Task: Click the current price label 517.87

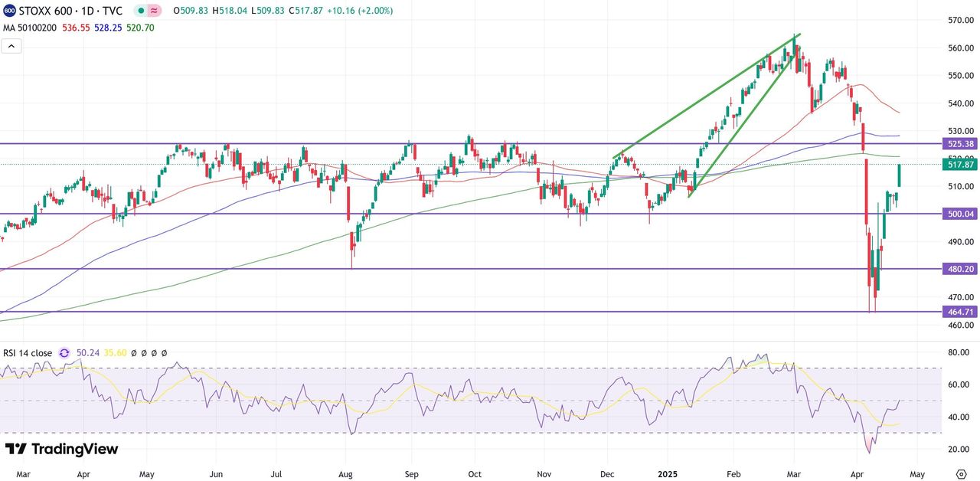Action: tap(960, 165)
